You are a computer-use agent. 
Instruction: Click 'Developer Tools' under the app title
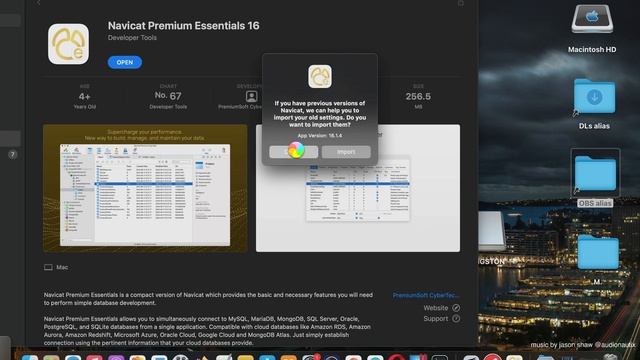pyautogui.click(x=132, y=38)
